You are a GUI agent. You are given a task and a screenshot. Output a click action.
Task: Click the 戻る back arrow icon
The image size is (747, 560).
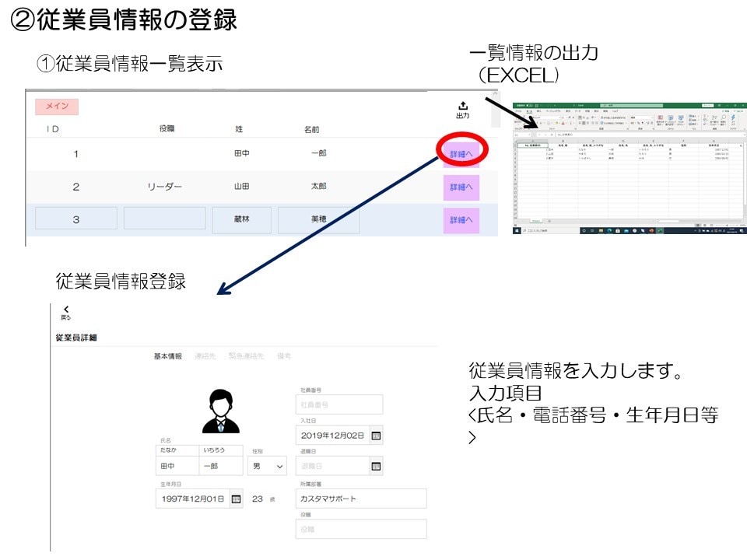(x=66, y=313)
